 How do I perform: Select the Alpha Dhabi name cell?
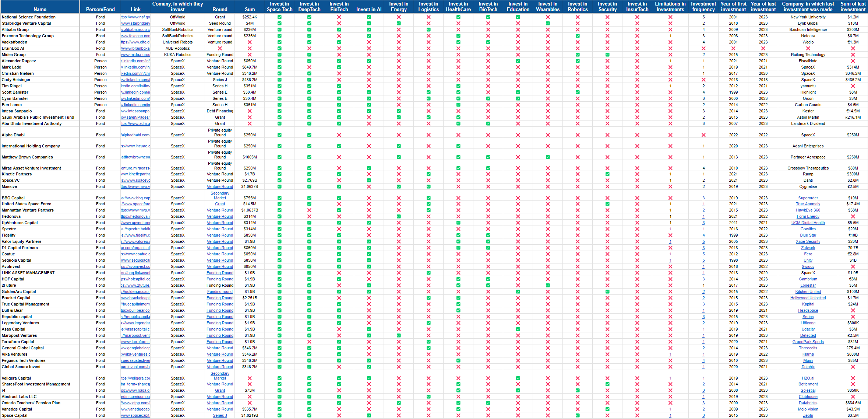(13, 135)
